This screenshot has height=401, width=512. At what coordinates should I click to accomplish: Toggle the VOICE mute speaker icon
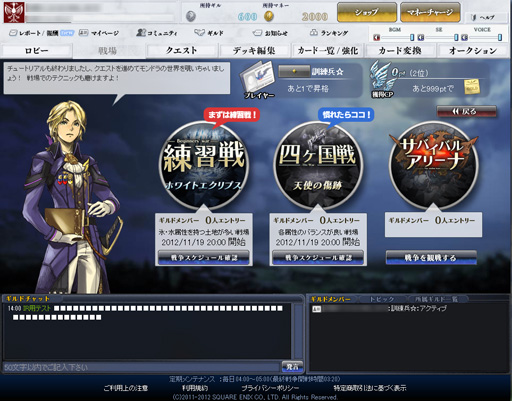(465, 37)
